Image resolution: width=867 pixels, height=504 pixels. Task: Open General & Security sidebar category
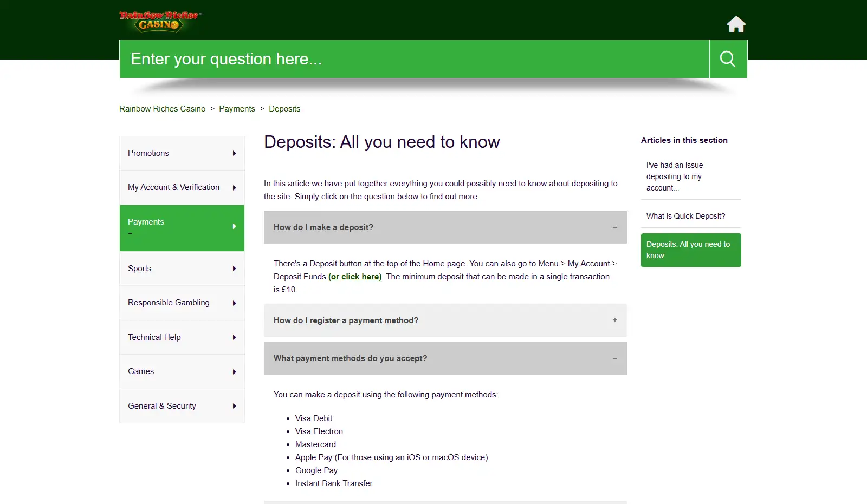pyautogui.click(x=182, y=406)
